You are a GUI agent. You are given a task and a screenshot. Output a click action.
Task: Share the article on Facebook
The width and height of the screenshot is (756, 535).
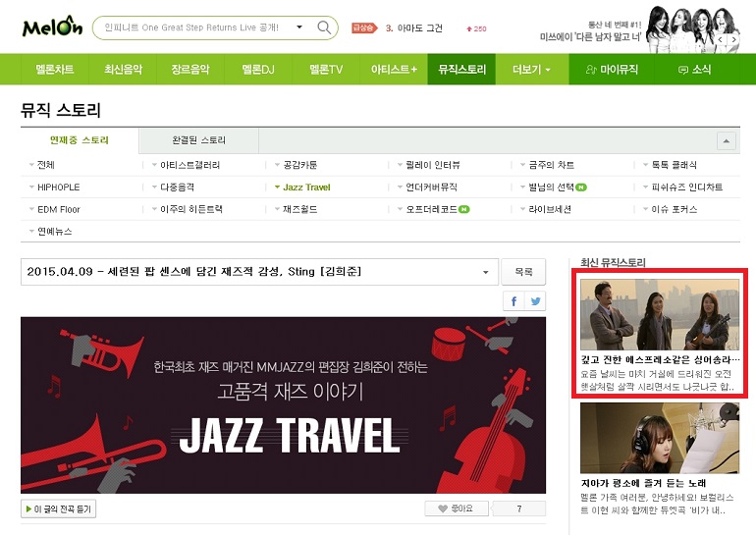tap(513, 301)
